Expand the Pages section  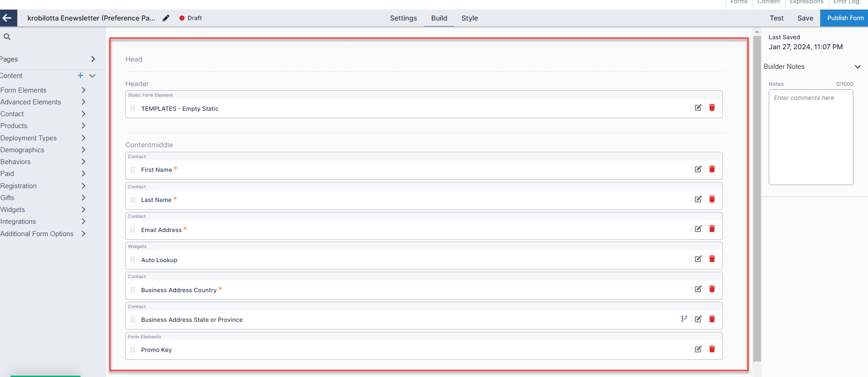point(93,59)
